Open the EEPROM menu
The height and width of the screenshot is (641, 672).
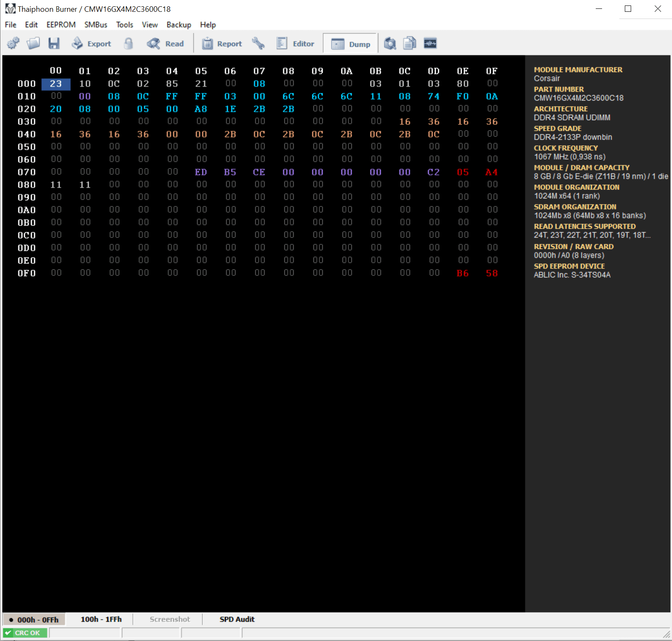coord(61,25)
